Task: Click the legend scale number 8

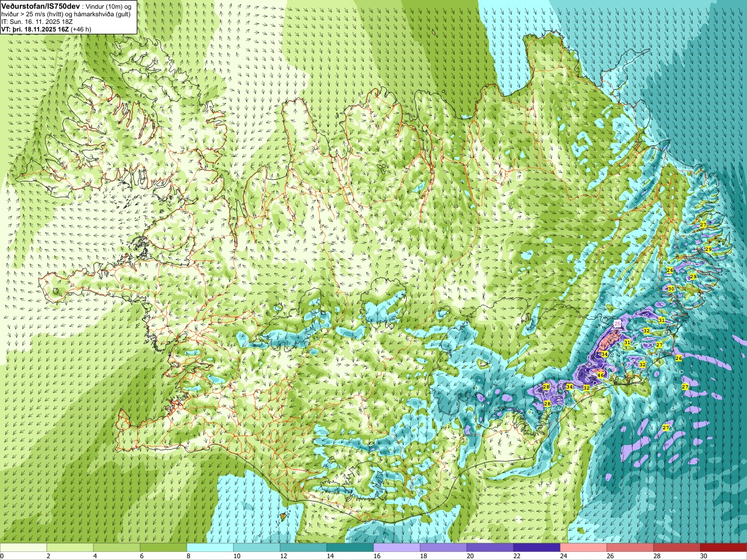Action: [189, 556]
